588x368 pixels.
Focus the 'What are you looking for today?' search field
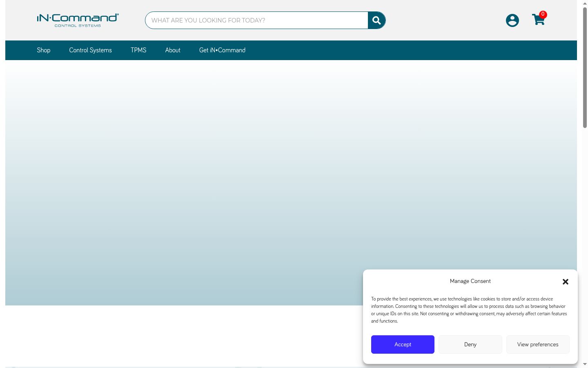(x=256, y=20)
